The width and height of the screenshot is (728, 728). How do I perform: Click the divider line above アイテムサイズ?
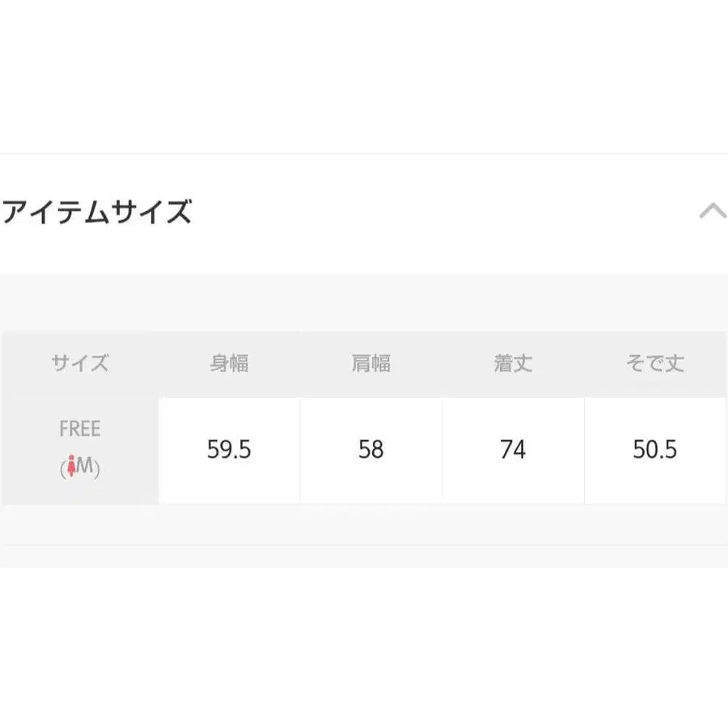coord(364,154)
